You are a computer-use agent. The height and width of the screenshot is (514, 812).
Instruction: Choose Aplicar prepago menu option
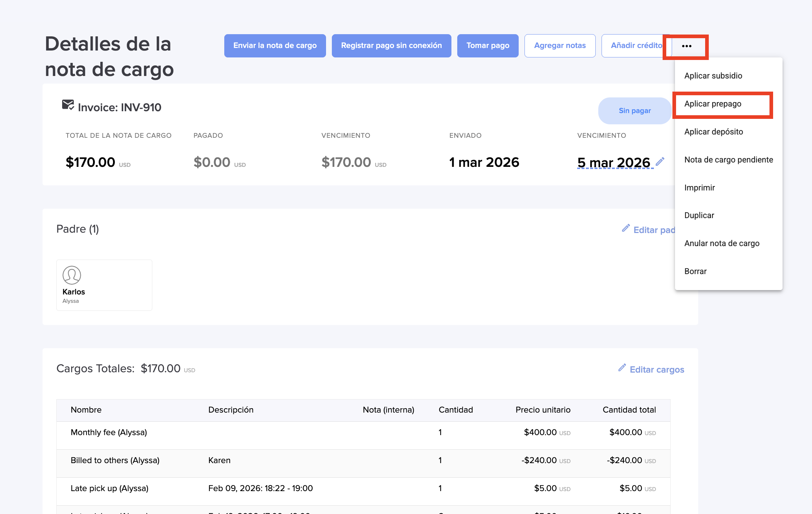(x=712, y=104)
